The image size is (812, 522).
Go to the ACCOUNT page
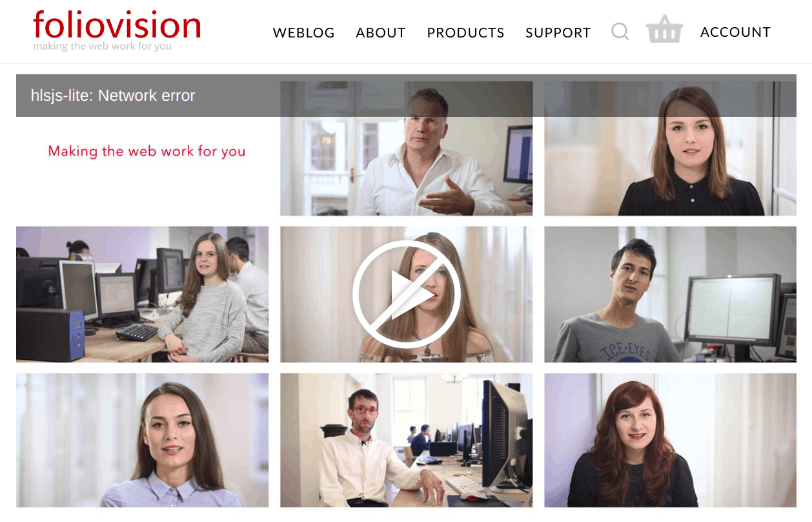click(735, 32)
